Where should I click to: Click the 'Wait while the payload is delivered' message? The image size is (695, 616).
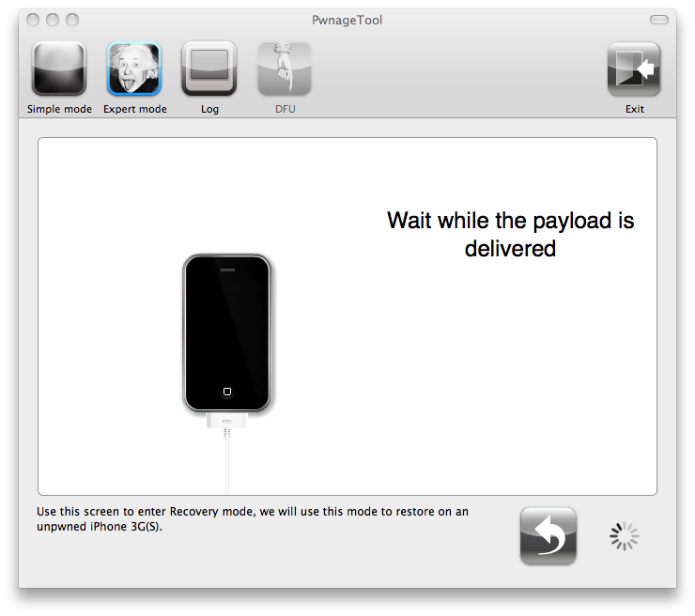[x=511, y=234]
